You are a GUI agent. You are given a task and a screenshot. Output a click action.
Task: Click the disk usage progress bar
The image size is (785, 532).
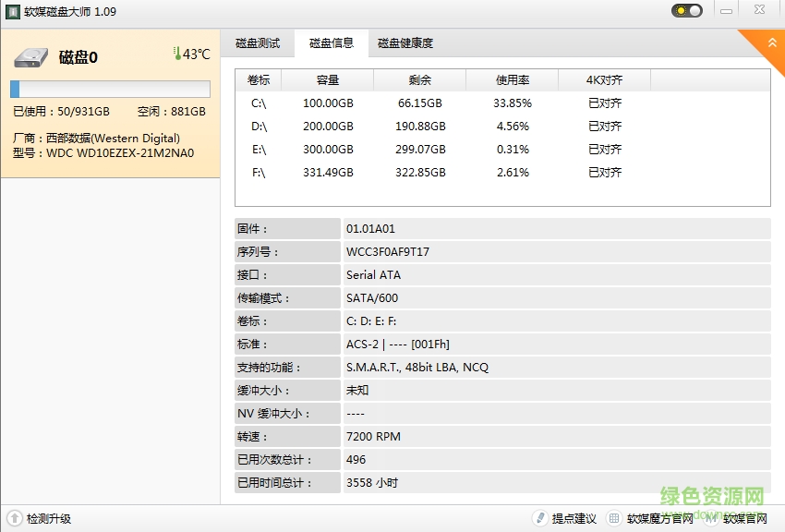click(x=109, y=89)
